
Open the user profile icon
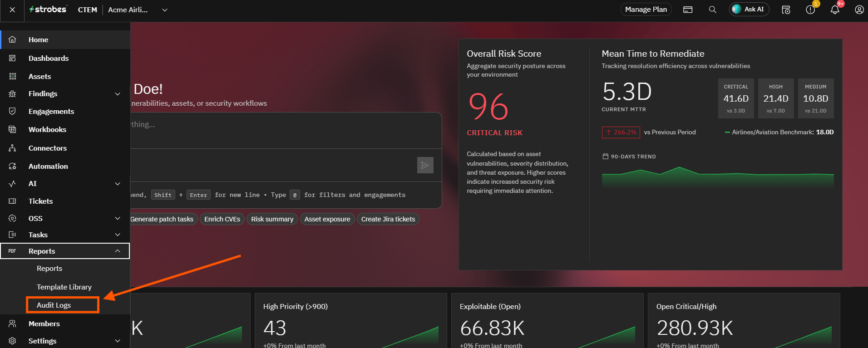coord(859,10)
